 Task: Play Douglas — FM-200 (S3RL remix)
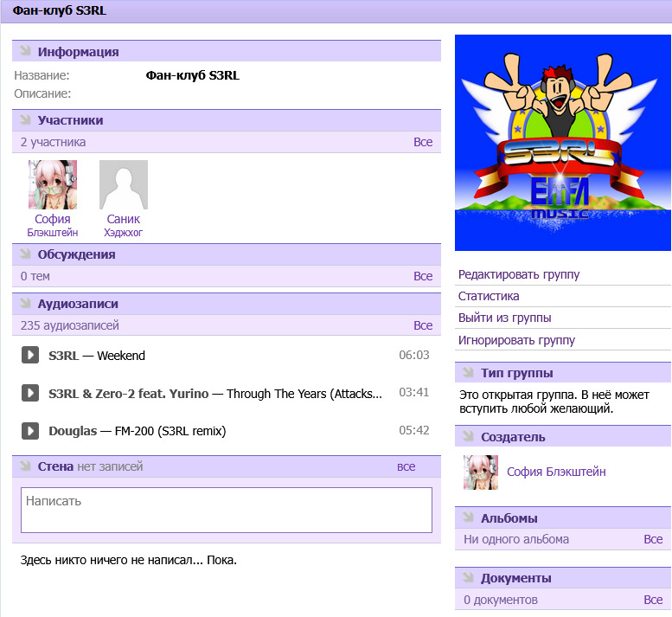coord(30,431)
